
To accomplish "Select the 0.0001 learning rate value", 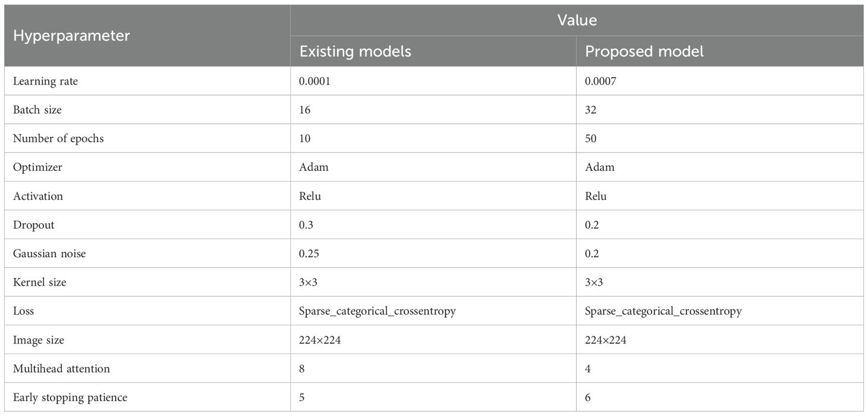I will click(x=315, y=81).
